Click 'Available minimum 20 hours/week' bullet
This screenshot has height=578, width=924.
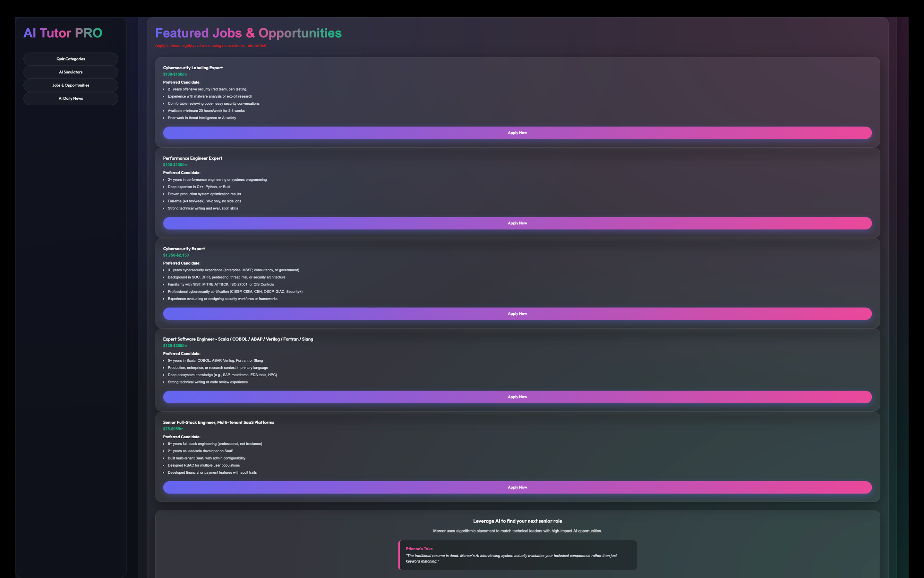206,111
